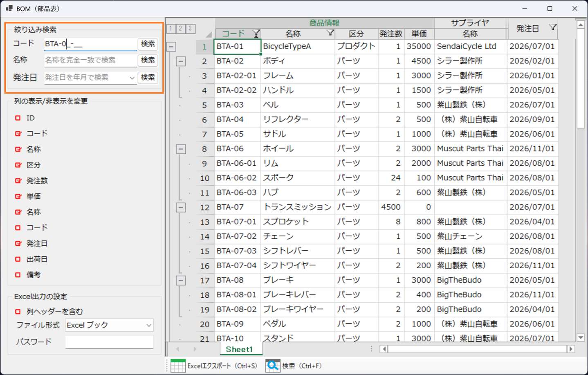This screenshot has width=588, height=375.
Task: Select the Sheet1 tab
Action: coord(239,349)
